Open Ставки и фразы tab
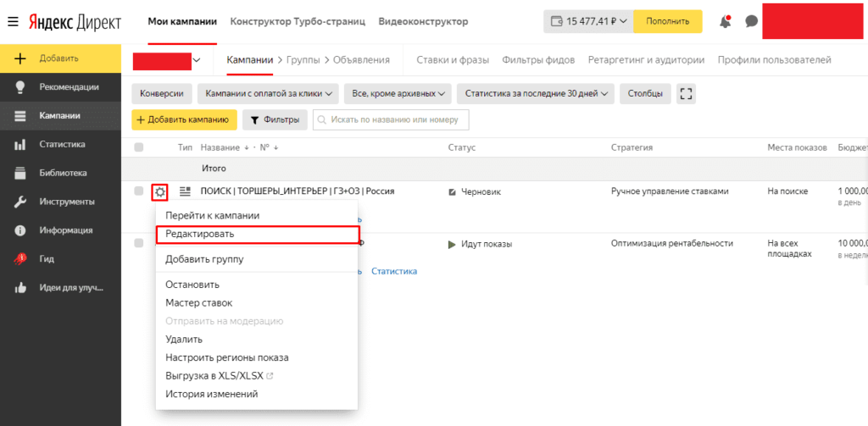Viewport: 868px width, 426px height. click(x=453, y=60)
